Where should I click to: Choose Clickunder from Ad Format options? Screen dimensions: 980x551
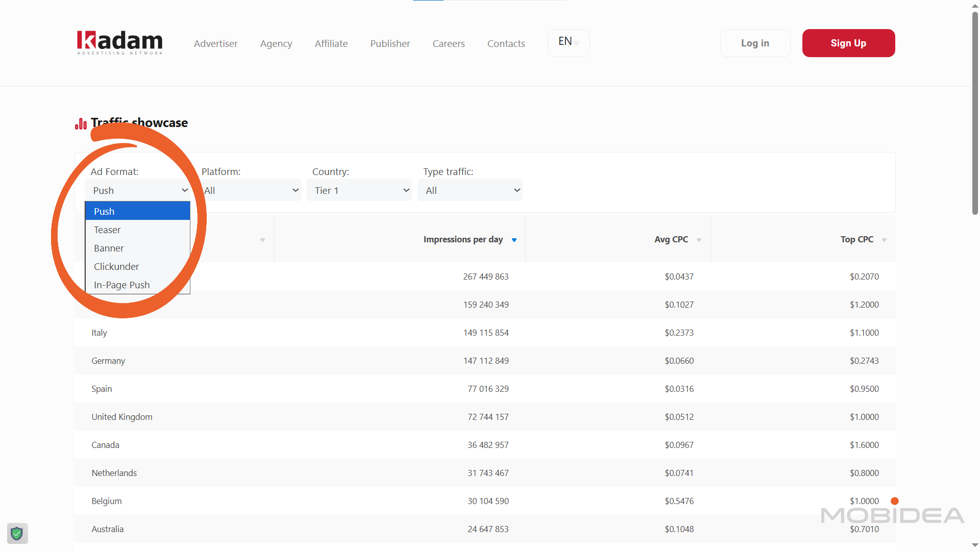pyautogui.click(x=116, y=267)
